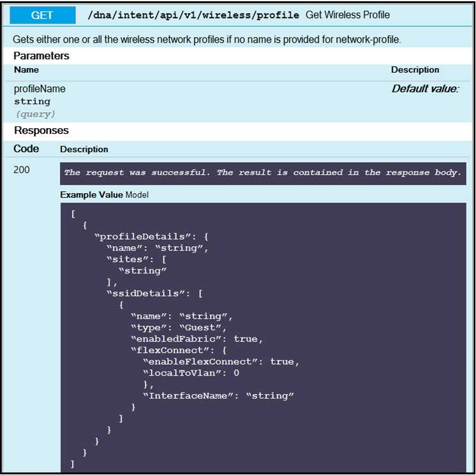The height and width of the screenshot is (475, 476).
Task: Click the Name column header under Parameters
Action: click(x=26, y=70)
